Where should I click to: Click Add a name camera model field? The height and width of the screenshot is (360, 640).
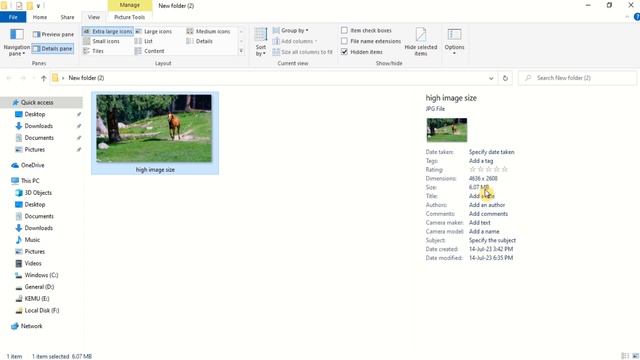(484, 231)
